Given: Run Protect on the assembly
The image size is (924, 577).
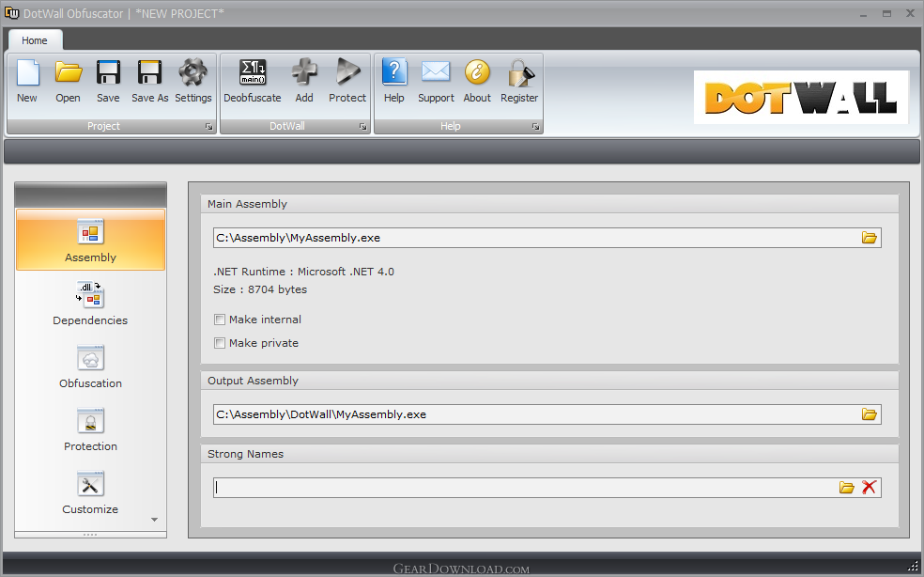Looking at the screenshot, I should [347, 83].
